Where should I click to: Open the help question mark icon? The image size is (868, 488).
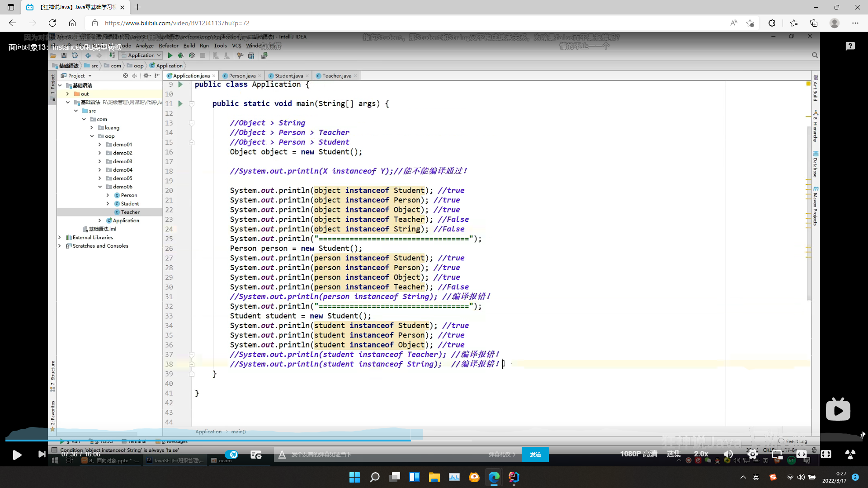pyautogui.click(x=850, y=46)
